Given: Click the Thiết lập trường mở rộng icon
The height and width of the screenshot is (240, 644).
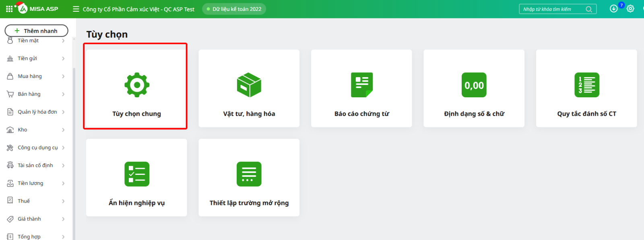Looking at the screenshot, I should coord(249,174).
